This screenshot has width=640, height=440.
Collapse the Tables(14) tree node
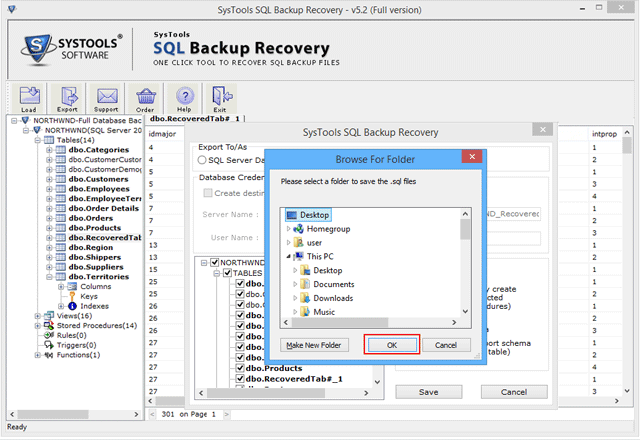point(38,140)
